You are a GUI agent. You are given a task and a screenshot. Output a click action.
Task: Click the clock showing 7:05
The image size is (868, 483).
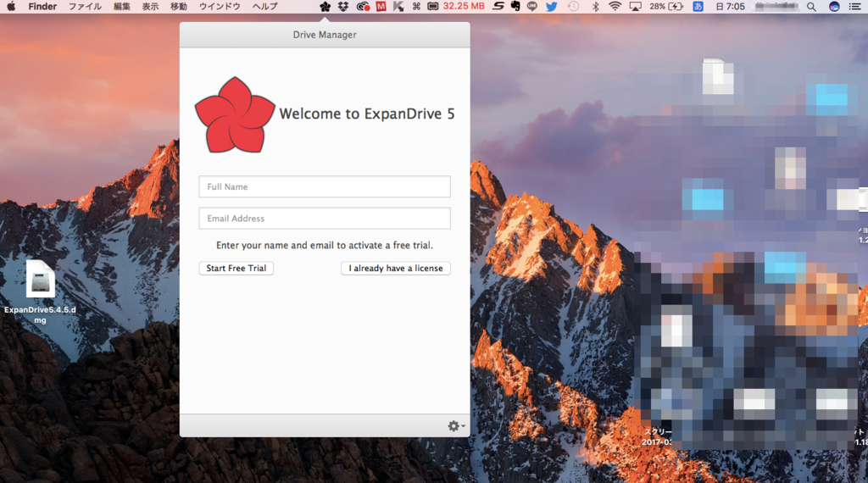tap(730, 7)
